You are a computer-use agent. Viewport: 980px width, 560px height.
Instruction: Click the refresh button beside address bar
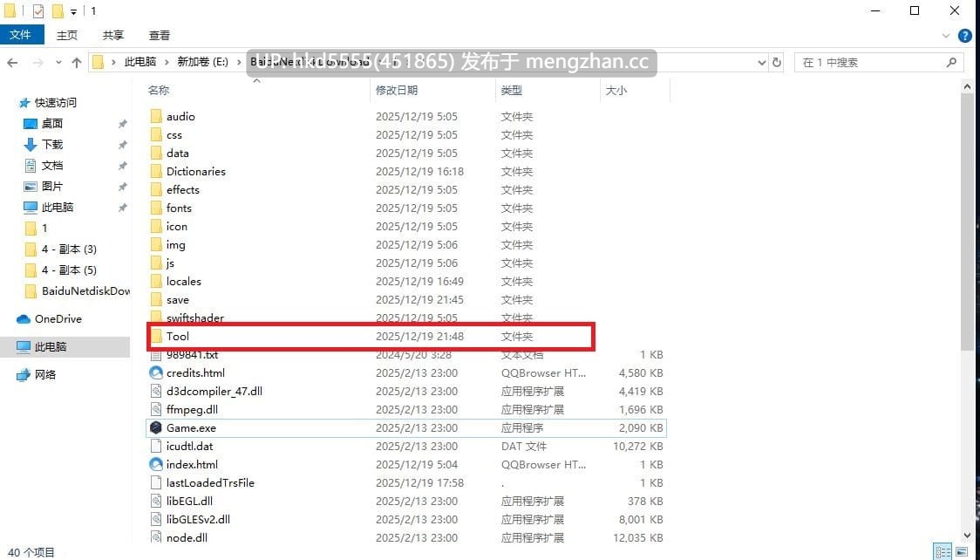click(x=777, y=63)
